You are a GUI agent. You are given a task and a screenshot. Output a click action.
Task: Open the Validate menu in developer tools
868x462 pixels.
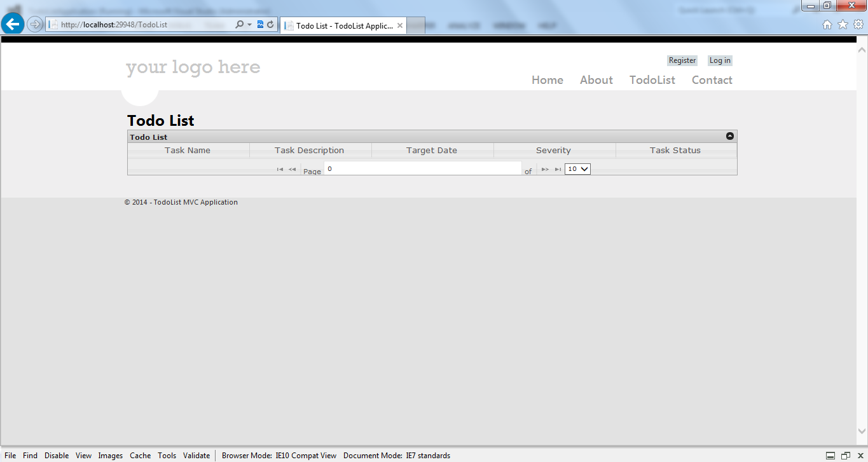pos(196,456)
